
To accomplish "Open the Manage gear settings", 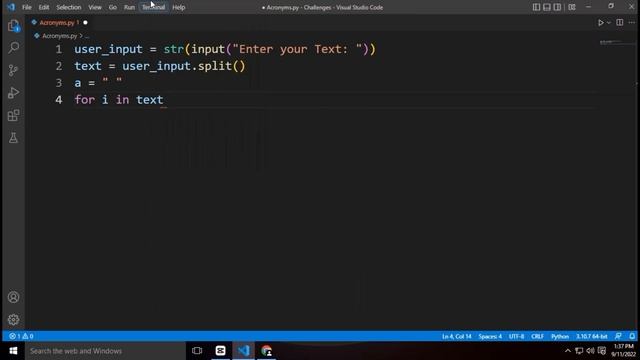I will (x=13, y=320).
